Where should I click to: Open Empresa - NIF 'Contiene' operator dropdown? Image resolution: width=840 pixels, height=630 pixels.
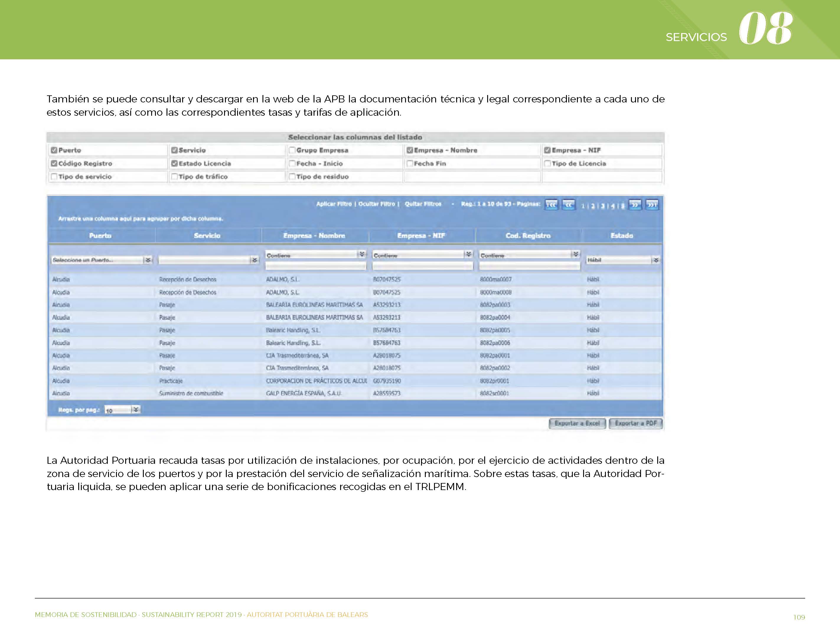423,254
